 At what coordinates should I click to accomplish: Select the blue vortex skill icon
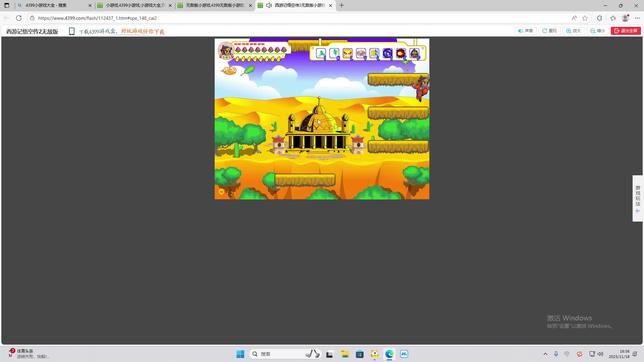387,53
